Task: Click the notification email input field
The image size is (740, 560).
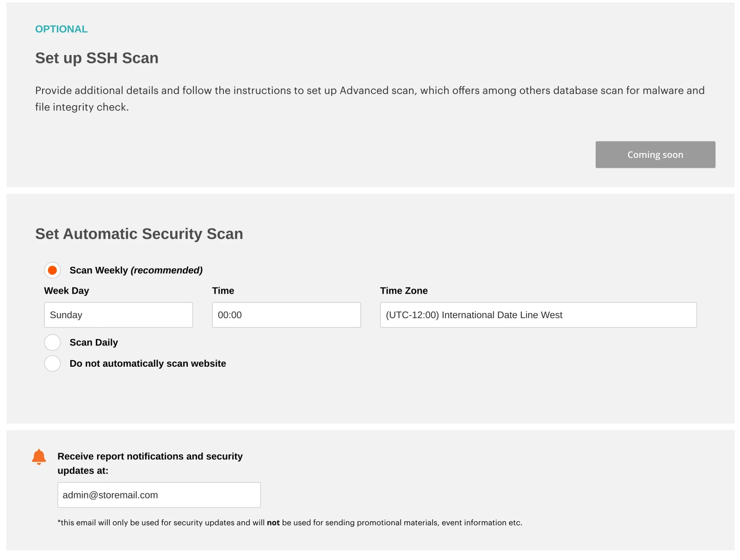Action: pos(159,495)
